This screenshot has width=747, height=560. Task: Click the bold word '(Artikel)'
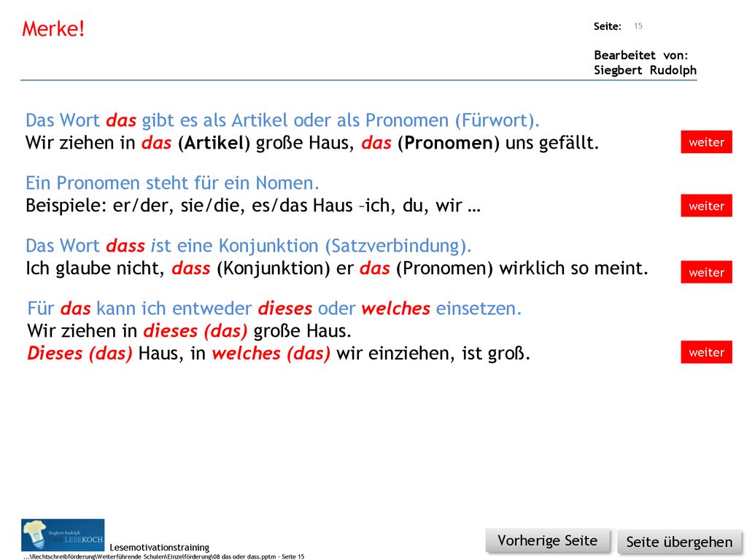214,143
